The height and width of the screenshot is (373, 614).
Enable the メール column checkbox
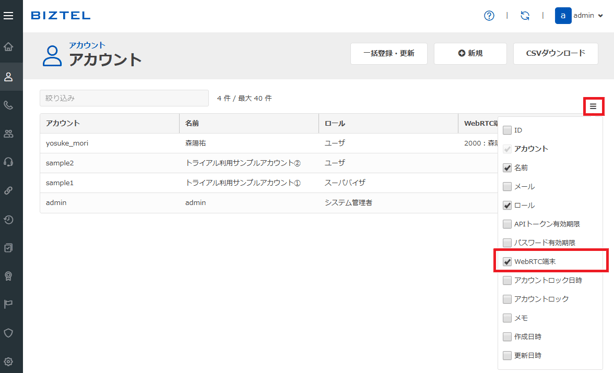(x=507, y=186)
